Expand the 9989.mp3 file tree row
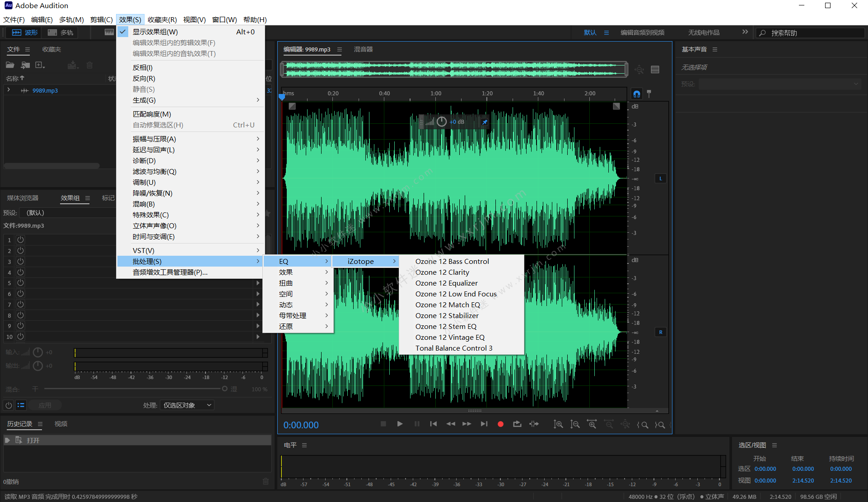This screenshot has width=868, height=502. click(9, 90)
